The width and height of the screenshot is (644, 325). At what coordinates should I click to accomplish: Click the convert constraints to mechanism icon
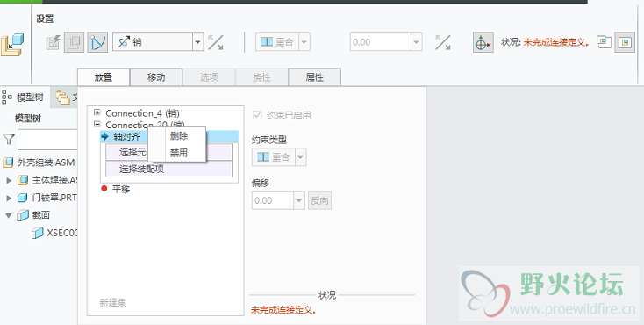click(53, 42)
